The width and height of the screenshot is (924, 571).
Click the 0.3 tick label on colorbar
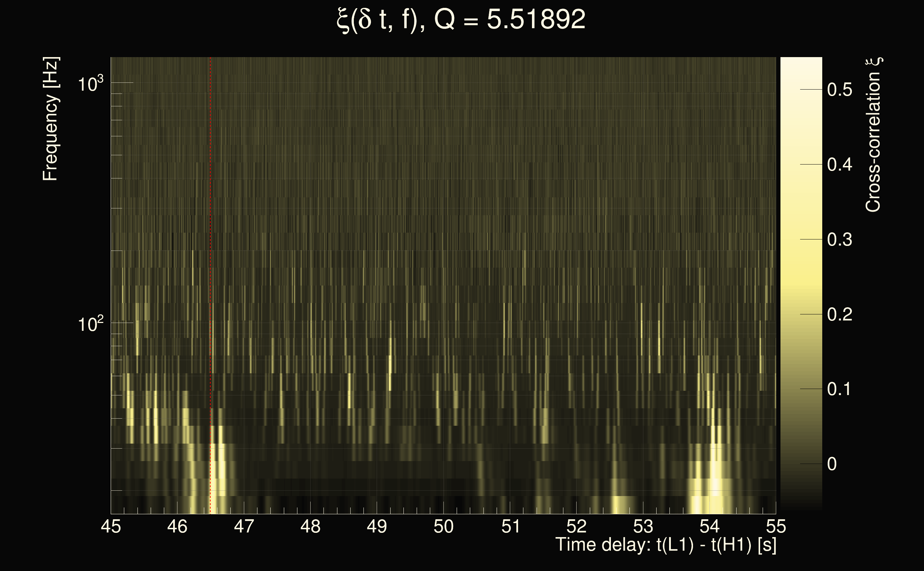coord(839,240)
